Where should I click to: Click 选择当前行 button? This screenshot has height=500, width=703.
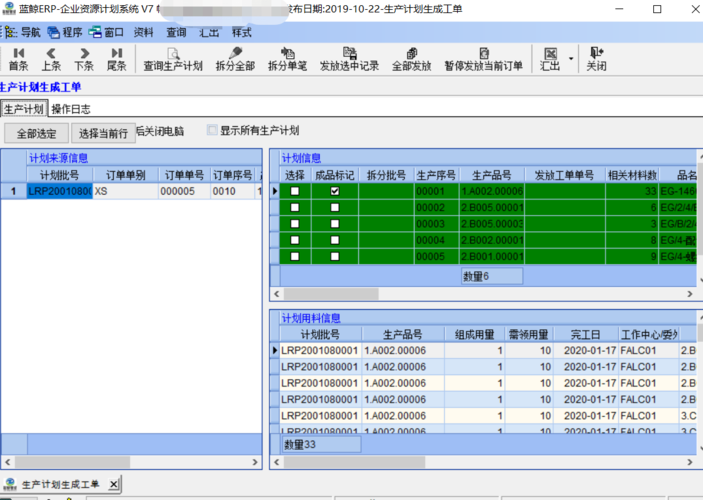coord(104,133)
